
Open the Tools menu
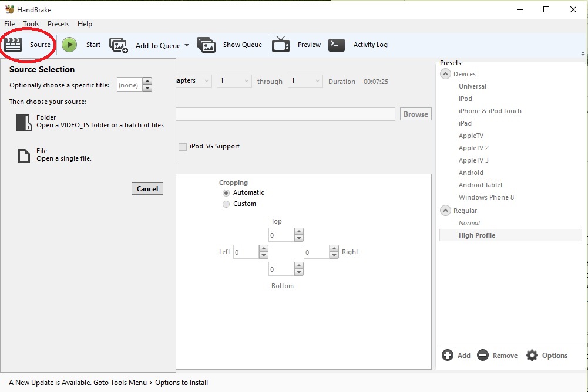[x=31, y=24]
